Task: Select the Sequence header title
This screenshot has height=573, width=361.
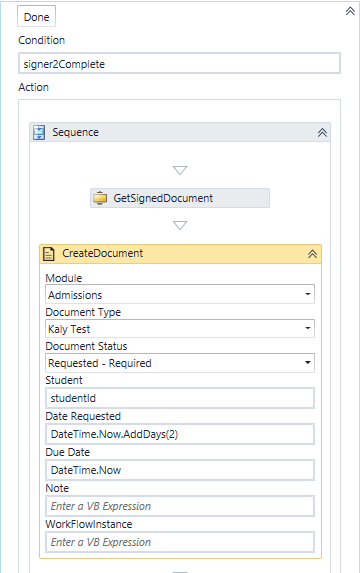Action: pyautogui.click(x=75, y=132)
